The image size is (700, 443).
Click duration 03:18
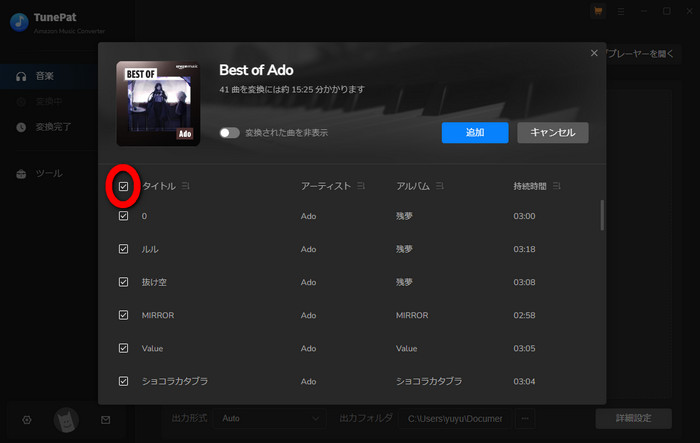tap(524, 249)
